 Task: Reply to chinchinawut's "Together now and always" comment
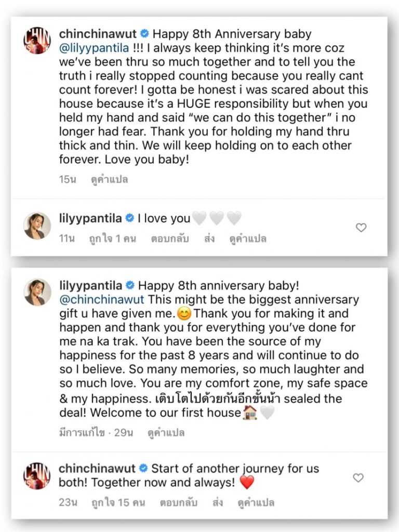(x=178, y=502)
